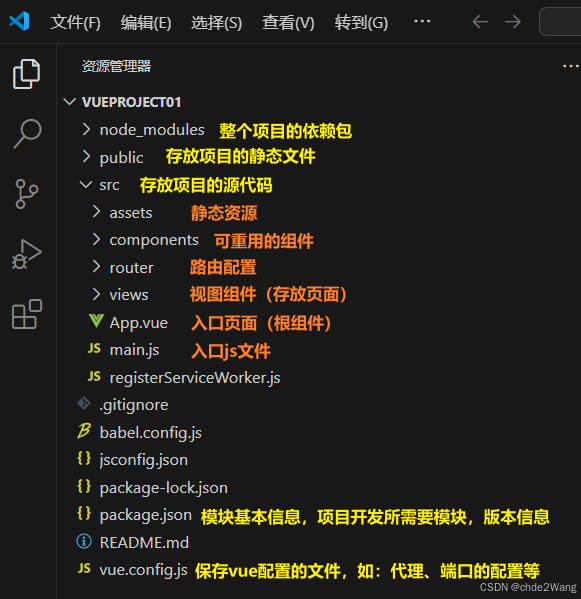Image resolution: width=581 pixels, height=599 pixels.
Task: Open the Explorer view in the activity bar
Action: [26, 74]
